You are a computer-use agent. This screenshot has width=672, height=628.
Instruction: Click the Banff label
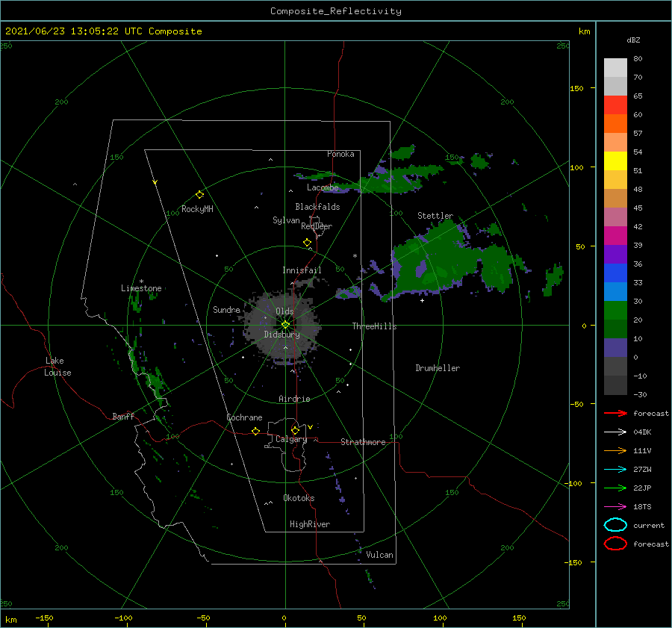123,416
